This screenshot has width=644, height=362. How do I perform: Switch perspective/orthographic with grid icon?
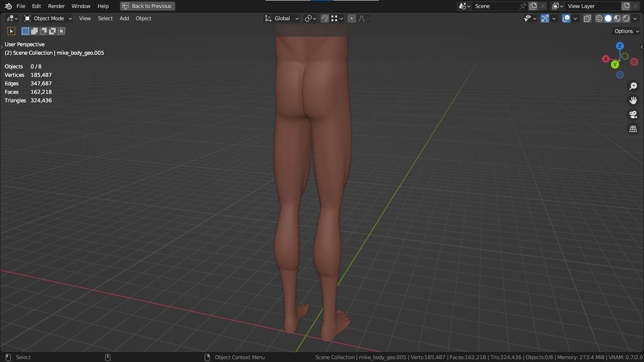[633, 129]
